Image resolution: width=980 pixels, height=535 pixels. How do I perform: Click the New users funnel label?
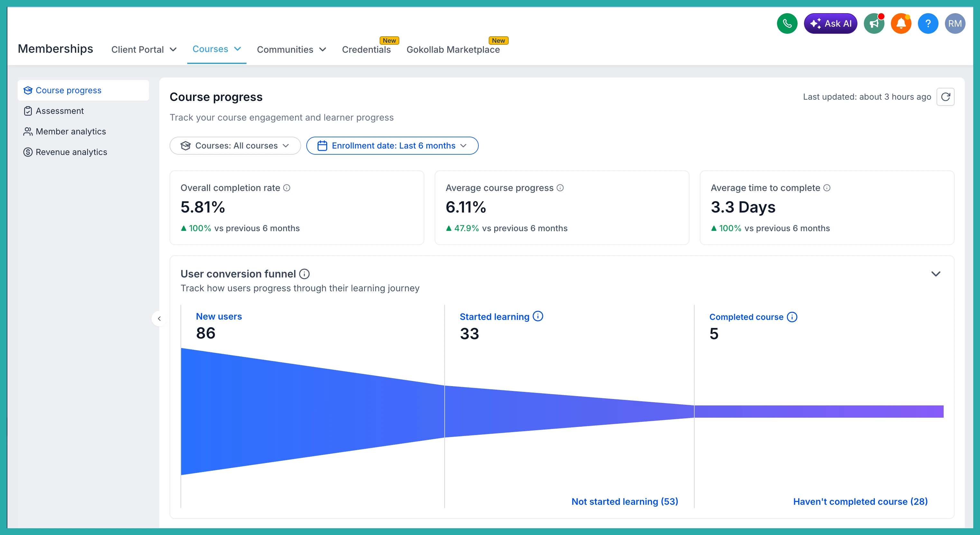pos(219,317)
